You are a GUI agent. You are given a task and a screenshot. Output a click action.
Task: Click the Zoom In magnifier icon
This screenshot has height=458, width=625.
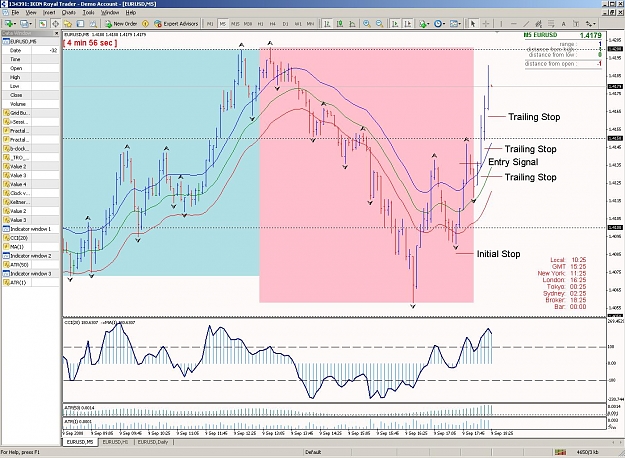click(x=367, y=24)
